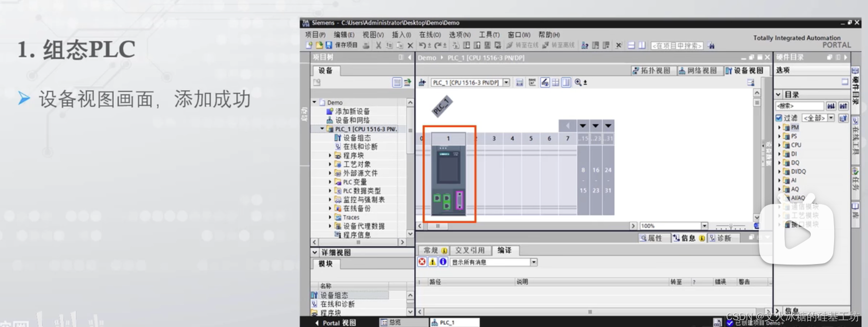
Task: Expand the DI folder in hardware catalog
Action: [780, 154]
